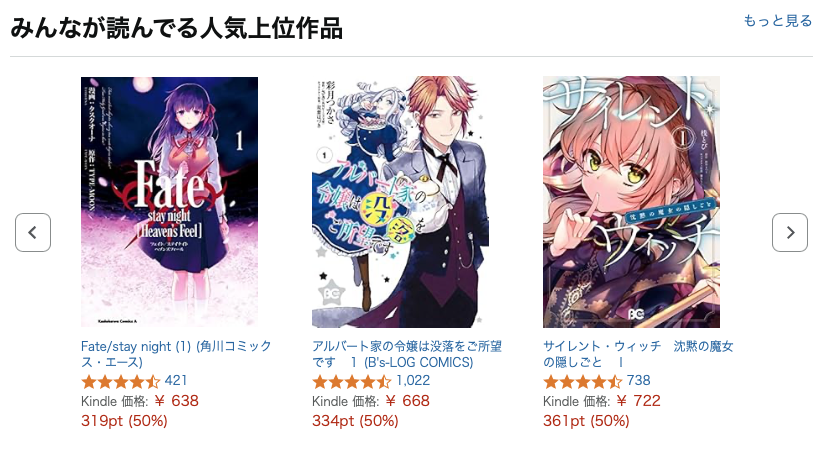The width and height of the screenshot is (820, 454).
Task: Click the Kindle price ¥638
Action: click(x=177, y=401)
